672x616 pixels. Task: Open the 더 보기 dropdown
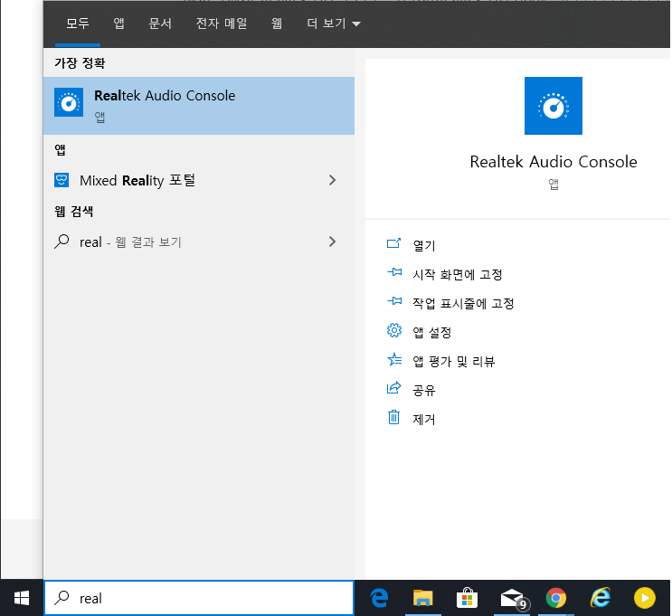click(334, 24)
